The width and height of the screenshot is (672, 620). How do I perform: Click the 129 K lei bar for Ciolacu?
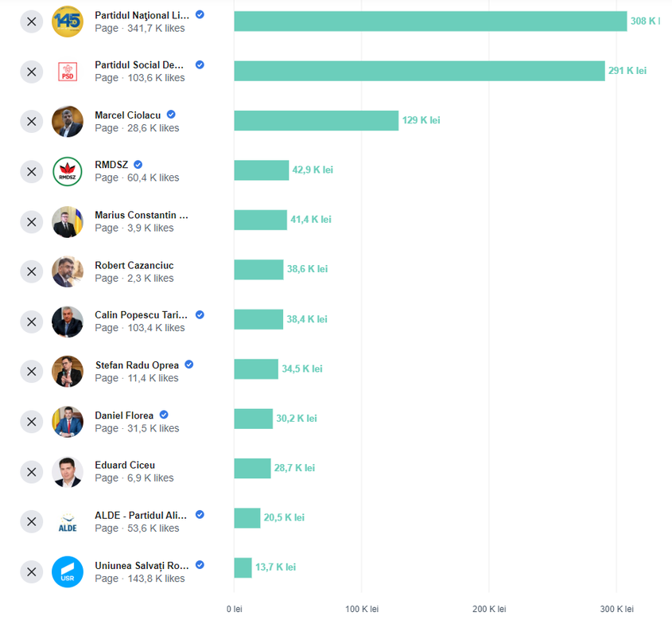(x=316, y=121)
